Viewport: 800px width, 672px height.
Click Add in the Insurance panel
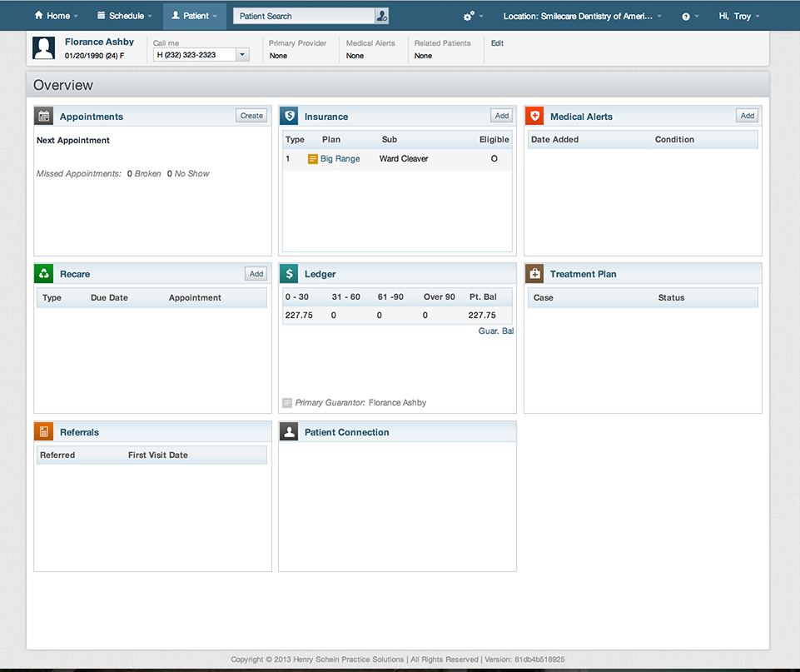[x=502, y=116]
